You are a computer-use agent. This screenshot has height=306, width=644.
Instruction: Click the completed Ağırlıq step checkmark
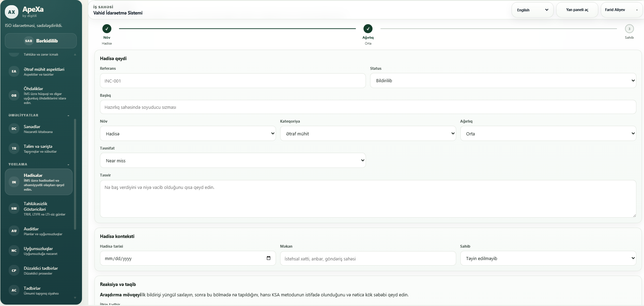[368, 29]
